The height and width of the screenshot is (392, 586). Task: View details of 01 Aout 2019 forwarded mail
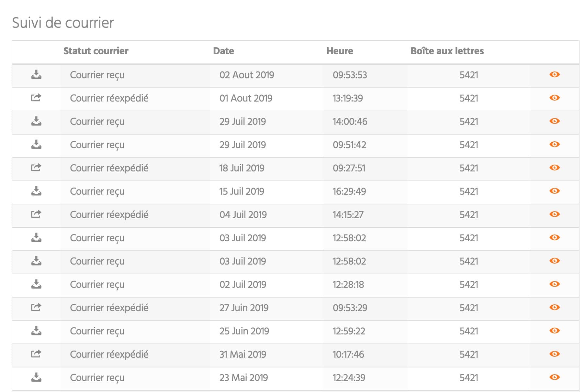point(554,98)
